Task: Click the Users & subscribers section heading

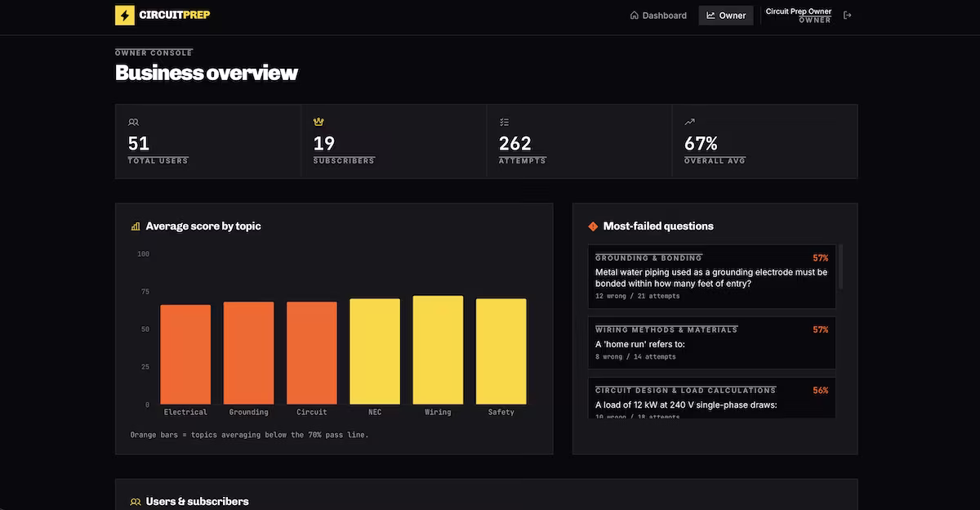Action: tap(197, 502)
